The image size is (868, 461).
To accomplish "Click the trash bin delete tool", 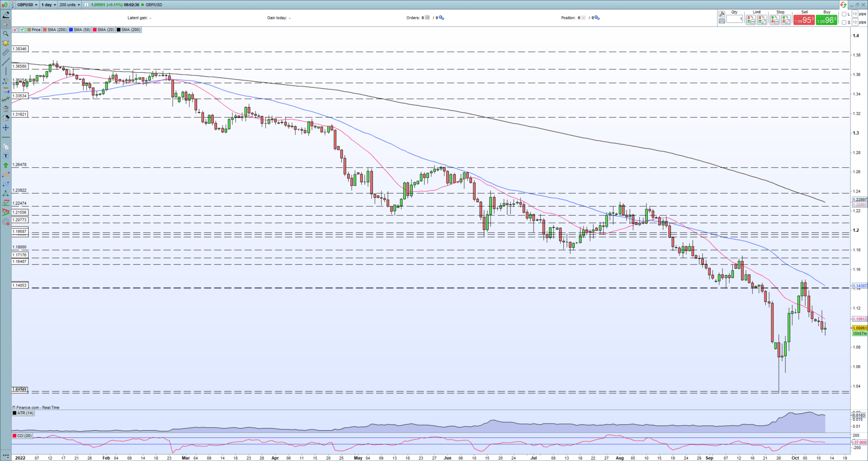I will 6,108.
